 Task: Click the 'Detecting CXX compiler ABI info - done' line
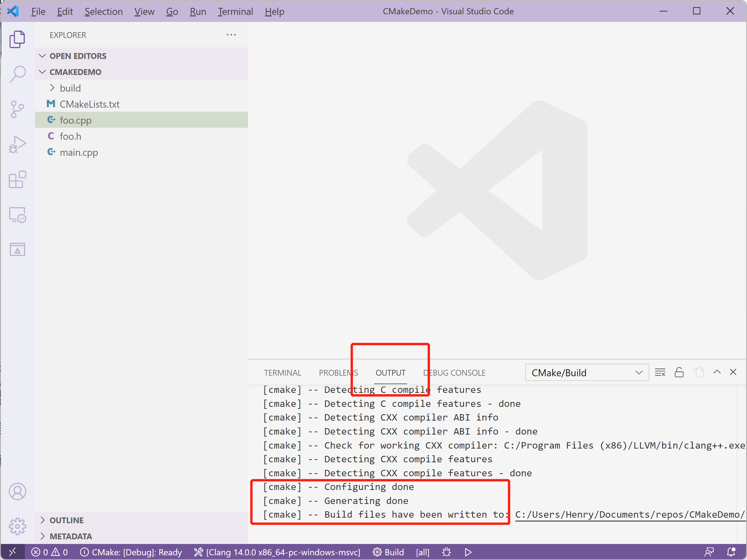click(400, 431)
